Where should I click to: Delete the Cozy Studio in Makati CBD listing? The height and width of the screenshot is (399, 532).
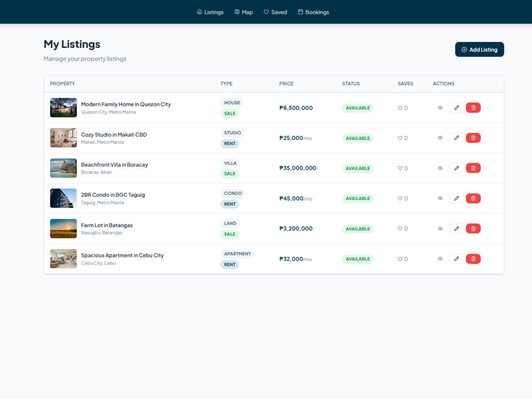(473, 138)
